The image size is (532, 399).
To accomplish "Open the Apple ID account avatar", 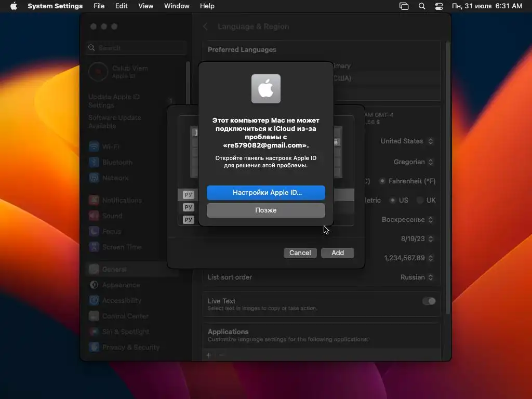I will point(98,72).
